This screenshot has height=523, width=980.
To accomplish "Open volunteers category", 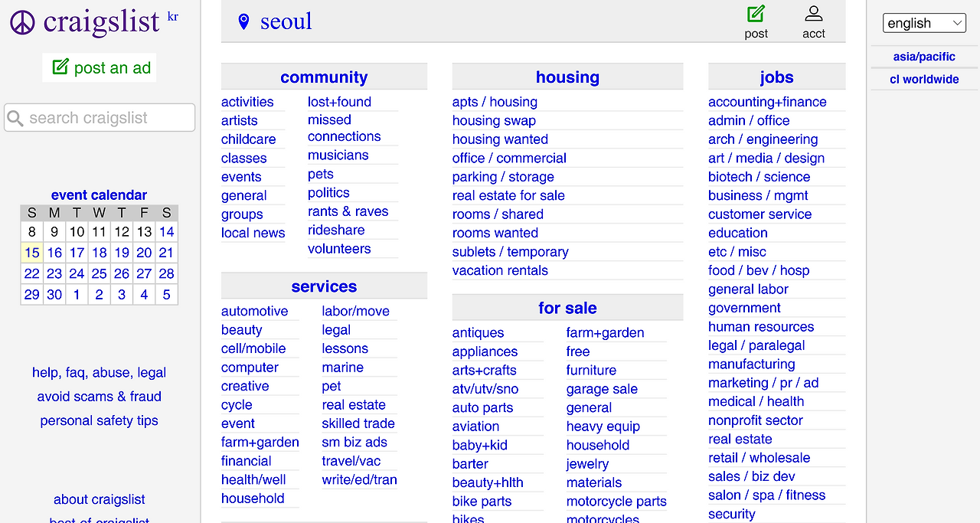I will (339, 249).
